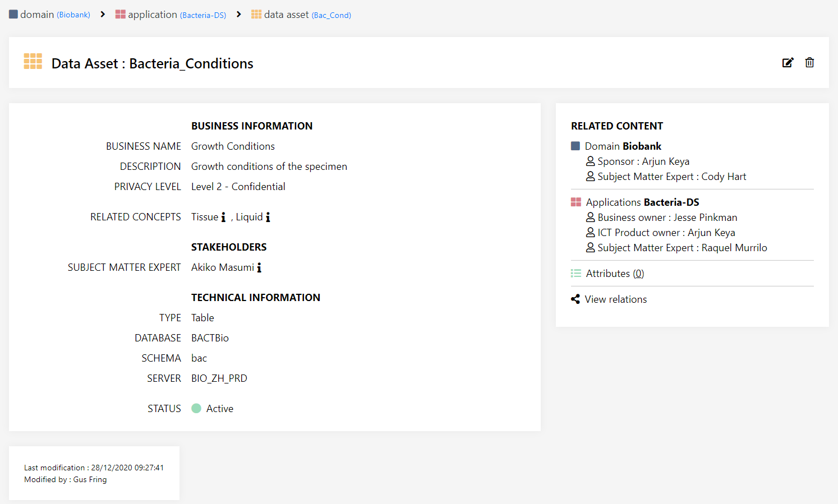Open Domain Biobank related content link
Image resolution: width=838 pixels, height=504 pixels.
click(x=623, y=146)
